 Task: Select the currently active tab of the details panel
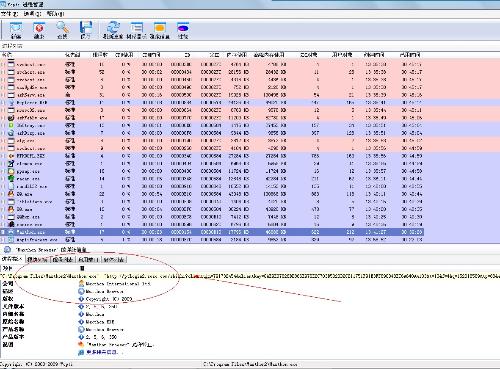tap(12, 259)
